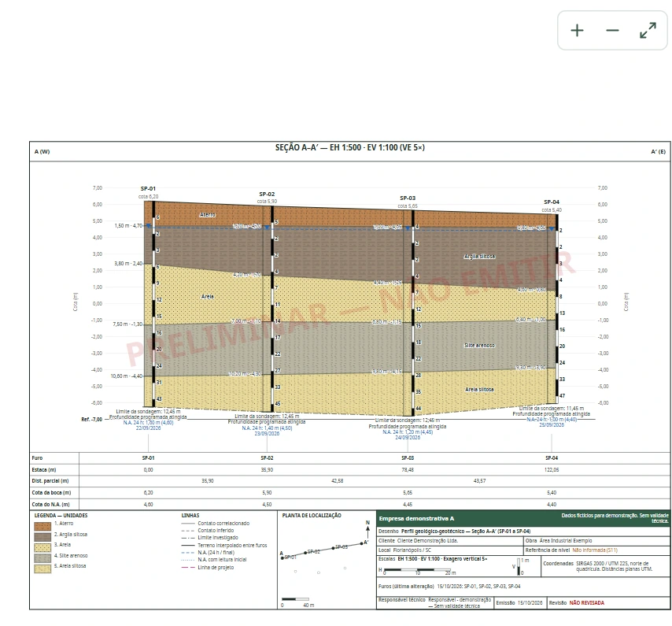Click the 'LEGENDA — UNIDADES' heading
The width and height of the screenshot is (672, 626).
tap(61, 516)
